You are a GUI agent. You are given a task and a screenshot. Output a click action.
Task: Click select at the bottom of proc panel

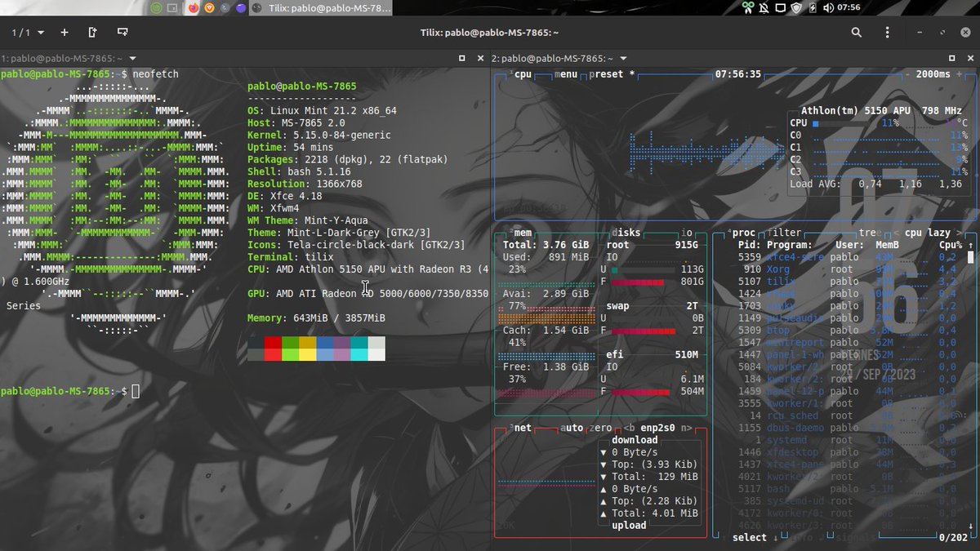(x=749, y=537)
